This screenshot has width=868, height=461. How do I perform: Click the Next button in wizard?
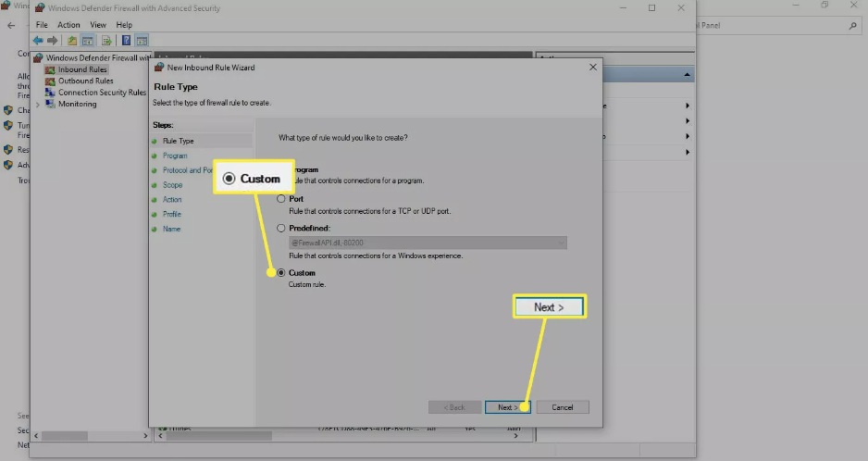[x=508, y=407]
